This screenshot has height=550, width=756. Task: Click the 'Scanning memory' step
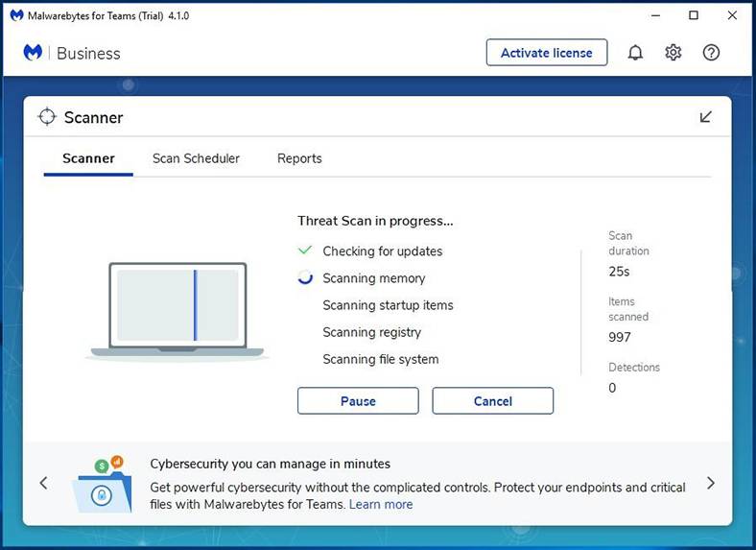373,278
